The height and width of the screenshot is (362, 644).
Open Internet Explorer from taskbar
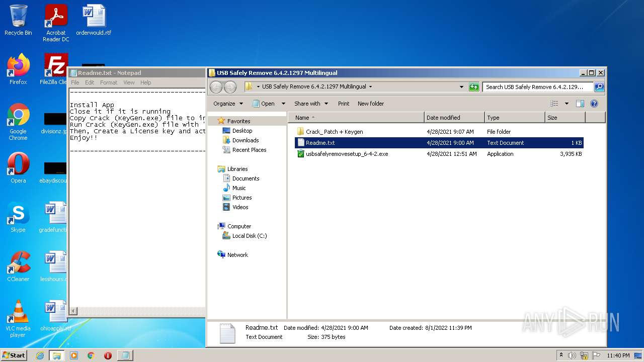(x=40, y=355)
